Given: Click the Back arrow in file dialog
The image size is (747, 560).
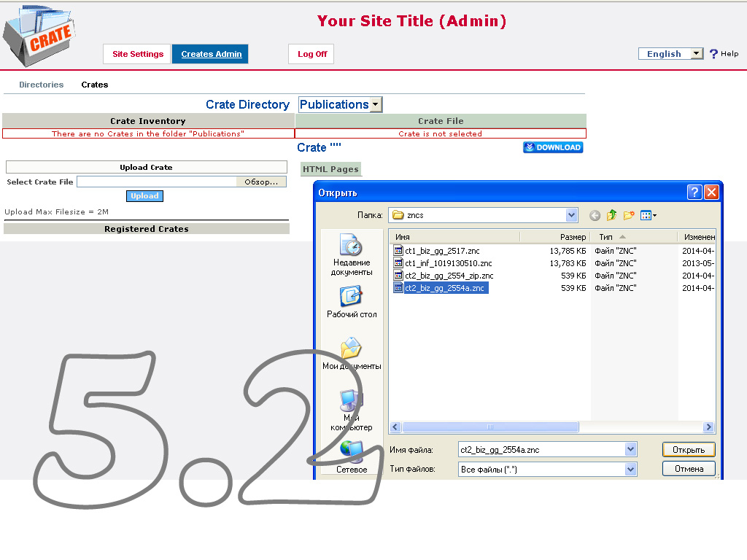Looking at the screenshot, I should pyautogui.click(x=595, y=215).
